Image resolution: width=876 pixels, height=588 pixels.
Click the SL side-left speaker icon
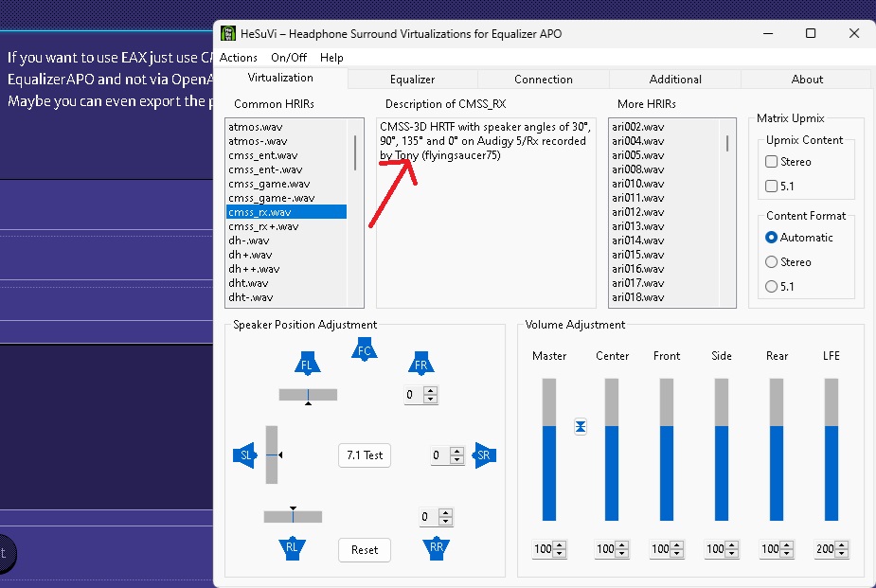(244, 455)
